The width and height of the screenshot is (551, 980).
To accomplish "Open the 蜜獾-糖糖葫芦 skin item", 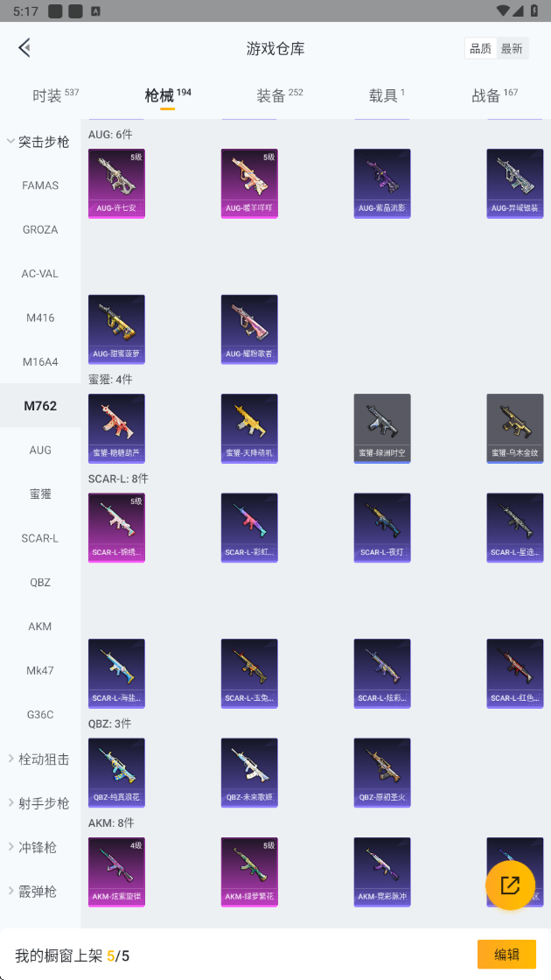I will 116,429.
